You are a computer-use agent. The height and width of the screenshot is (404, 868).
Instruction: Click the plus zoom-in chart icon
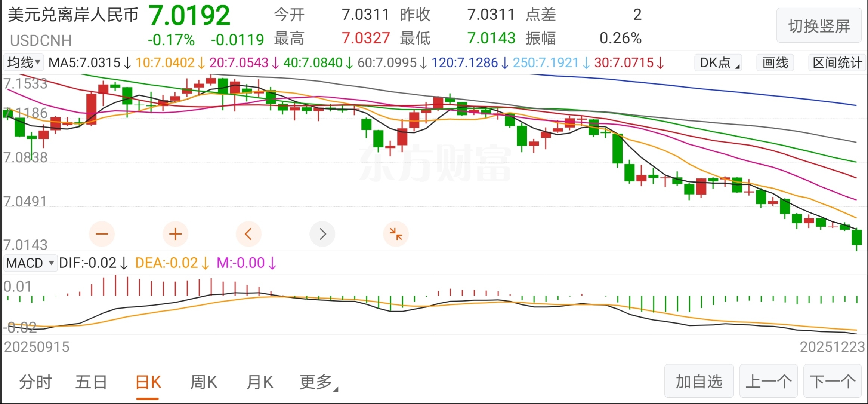click(x=175, y=234)
